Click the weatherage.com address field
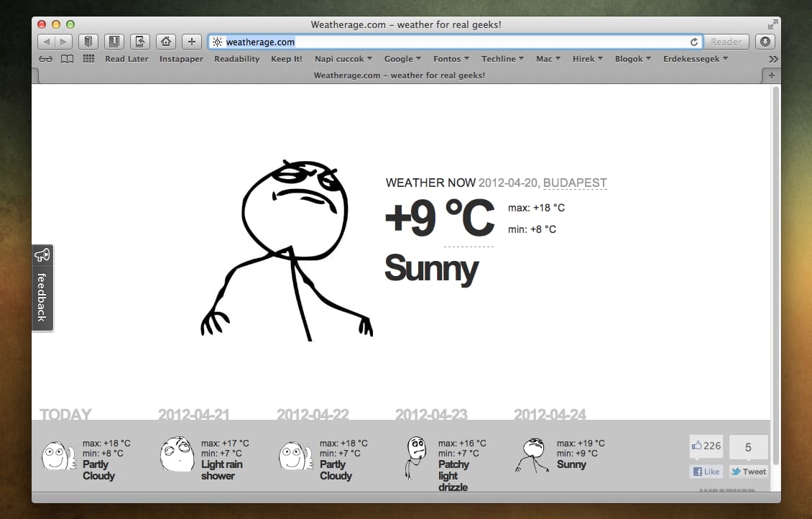 coord(456,42)
